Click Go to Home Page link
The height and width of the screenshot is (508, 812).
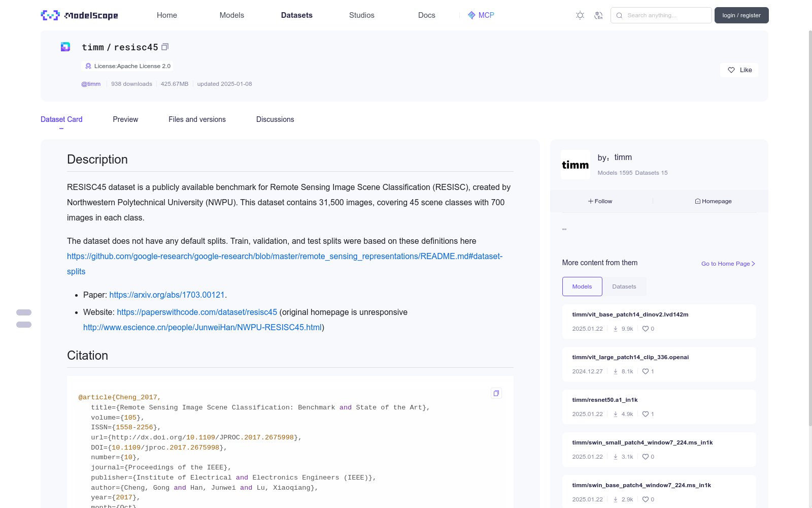(x=728, y=264)
